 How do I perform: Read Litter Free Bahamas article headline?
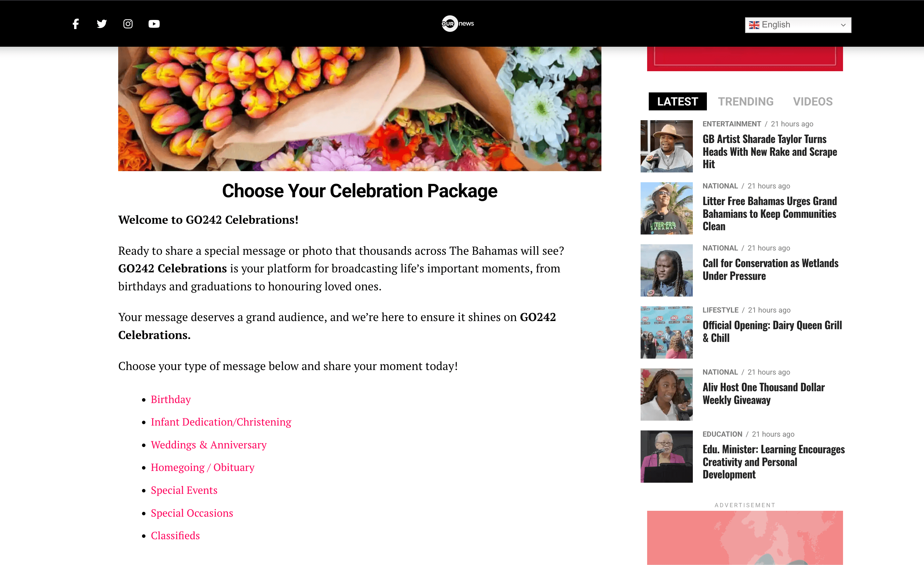(770, 214)
